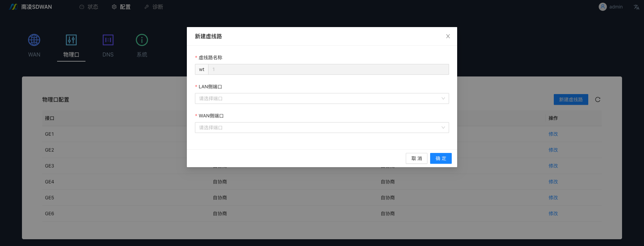The image size is (644, 246).
Task: Select the 物理口 sliders icon
Action: pyautogui.click(x=71, y=40)
